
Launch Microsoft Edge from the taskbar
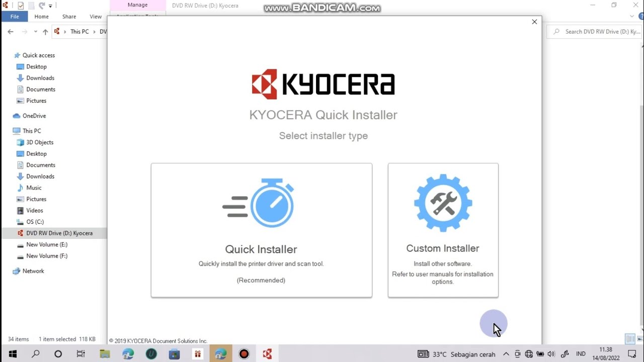pyautogui.click(x=128, y=354)
